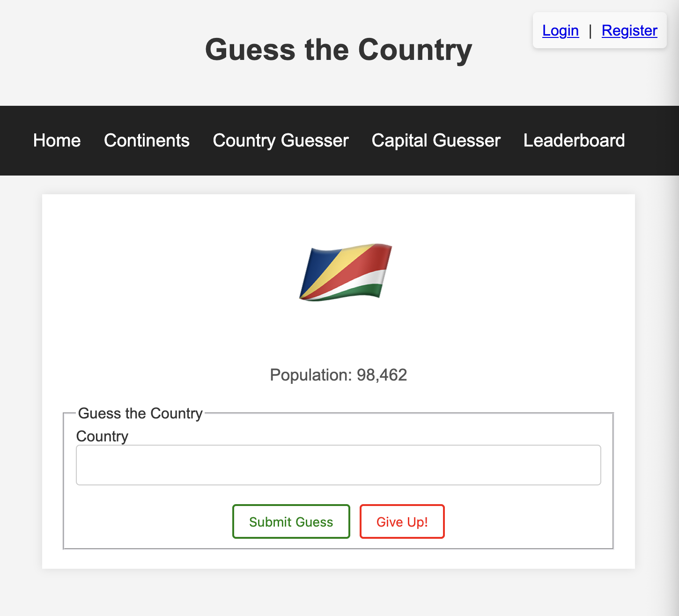Click the 'Guess the Country' fieldset legend
This screenshot has width=679, height=616.
pos(140,413)
